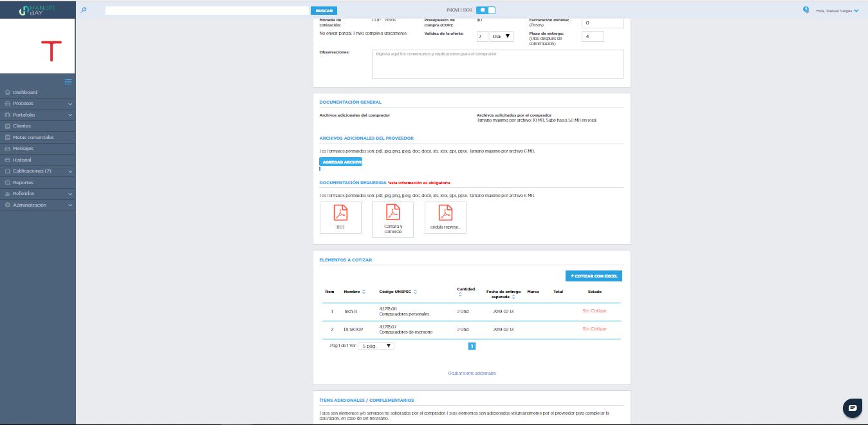This screenshot has height=425, width=868.
Task: Click the DOCUMENTACIÓN GENERAL heading
Action: pos(350,102)
